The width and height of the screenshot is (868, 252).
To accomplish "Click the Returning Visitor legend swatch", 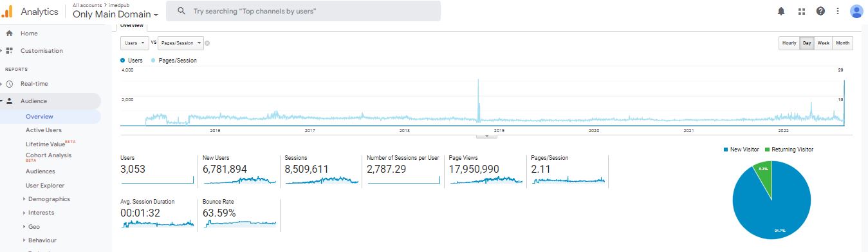I will point(768,150).
